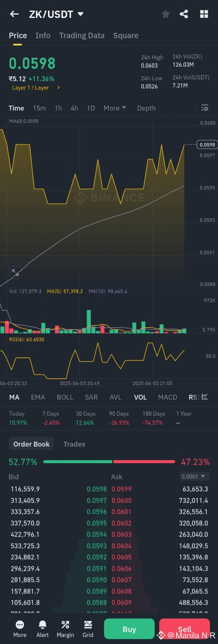
Task: Tap the green Buy button
Action: coord(129,629)
